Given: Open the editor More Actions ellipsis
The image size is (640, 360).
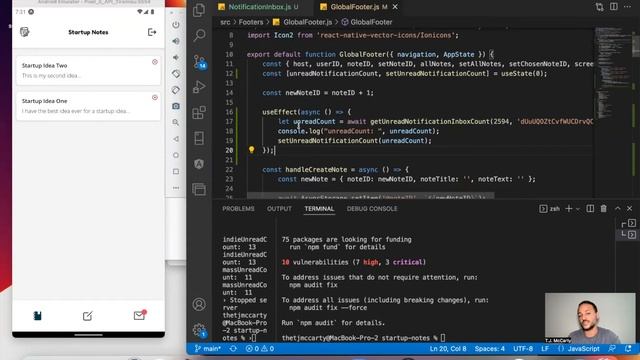Looking at the screenshot, I should (627, 7).
